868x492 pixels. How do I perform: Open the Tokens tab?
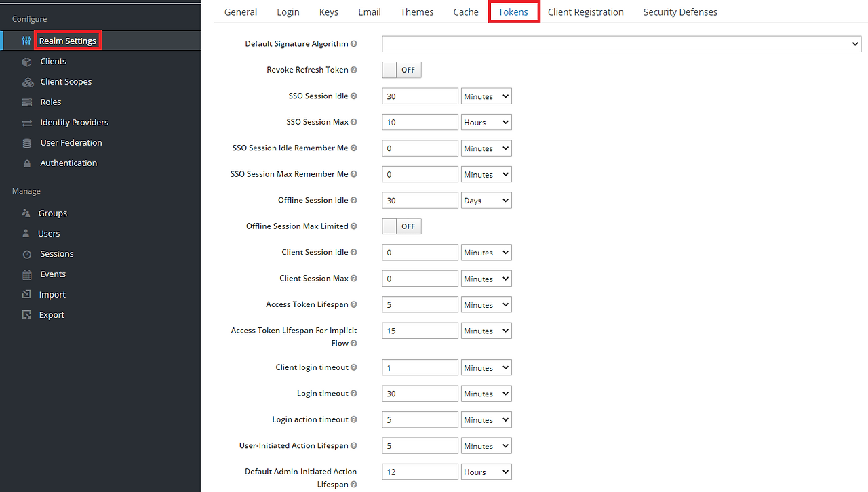point(513,12)
